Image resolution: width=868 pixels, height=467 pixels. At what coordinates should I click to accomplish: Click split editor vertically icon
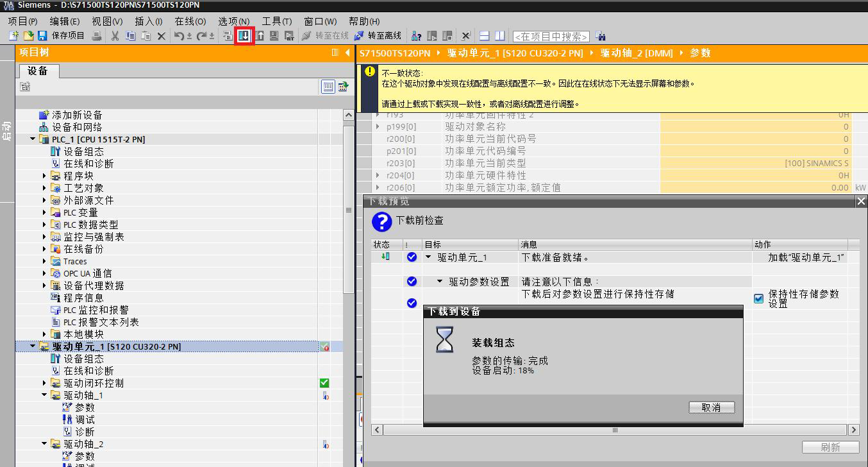pos(500,36)
